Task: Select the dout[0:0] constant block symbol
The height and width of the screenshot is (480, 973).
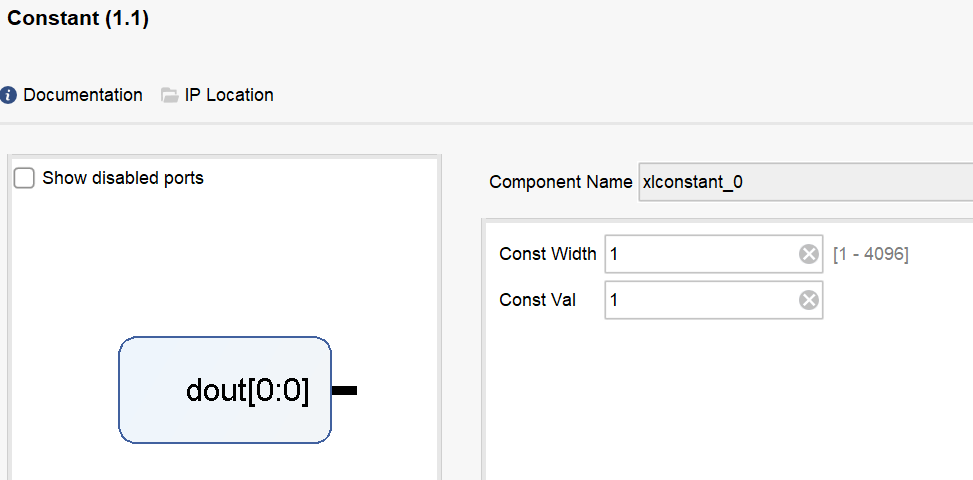Action: pos(225,390)
